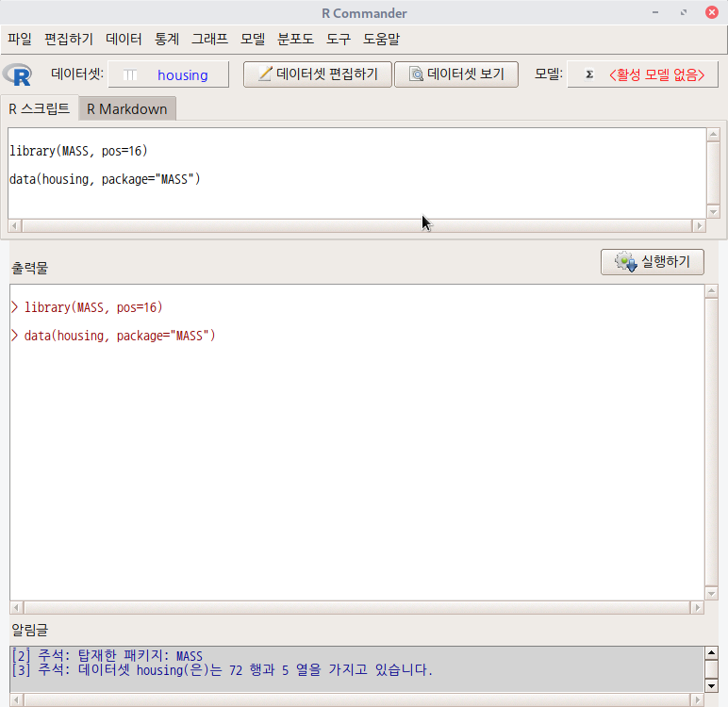Click output pane right scroll arrow
This screenshot has width=728, height=707.
pyautogui.click(x=697, y=607)
